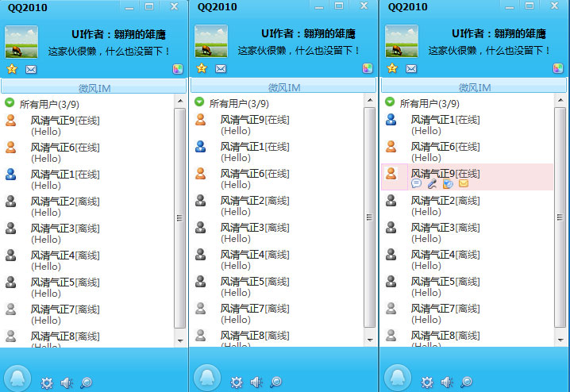Collapse 所有用户(3/9) group in middle window
Screen dimensions: 570x392
pyautogui.click(x=199, y=102)
